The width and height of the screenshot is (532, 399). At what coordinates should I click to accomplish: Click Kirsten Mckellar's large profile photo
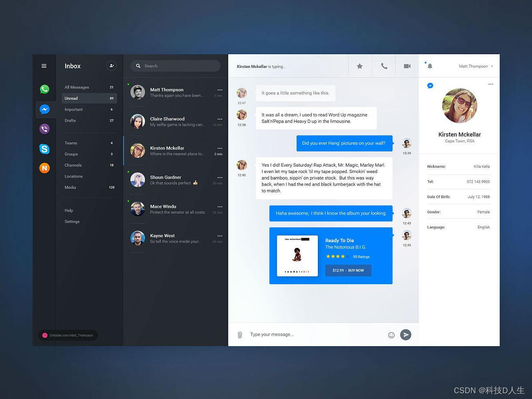pos(460,106)
